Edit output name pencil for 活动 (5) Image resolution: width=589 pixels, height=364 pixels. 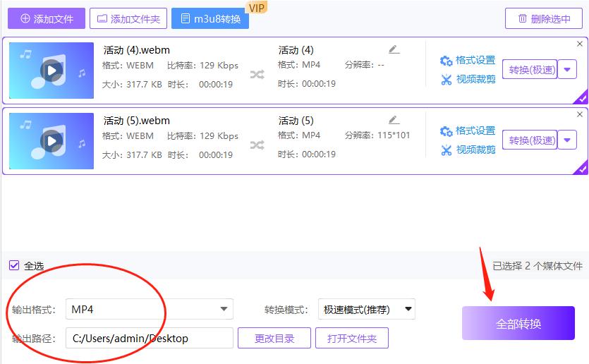coord(394,120)
